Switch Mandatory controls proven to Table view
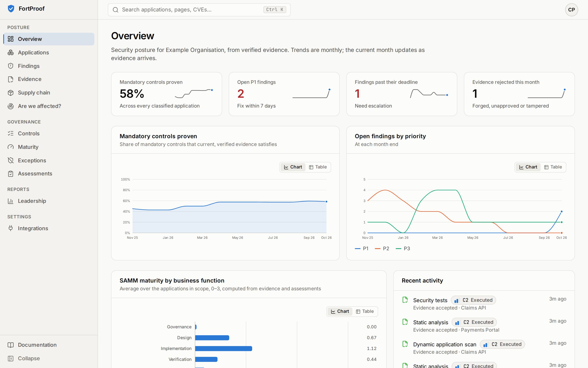 pos(318,167)
